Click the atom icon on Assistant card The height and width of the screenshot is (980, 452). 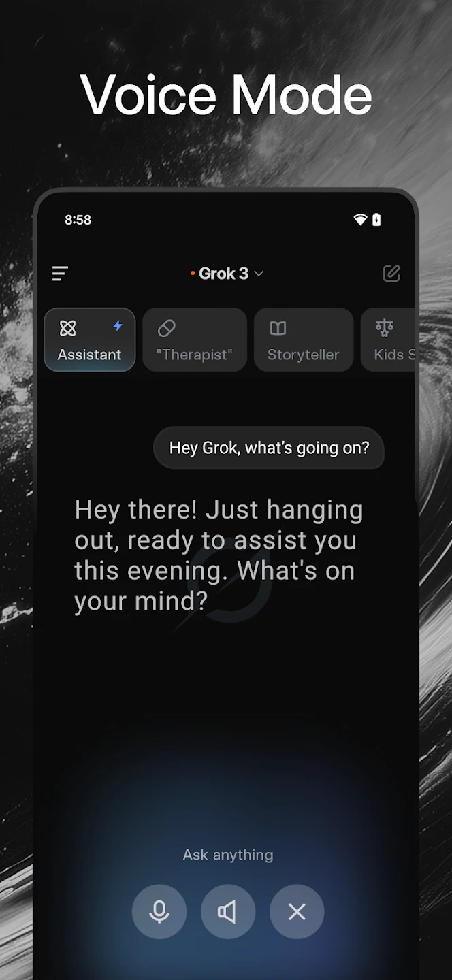pos(67,328)
